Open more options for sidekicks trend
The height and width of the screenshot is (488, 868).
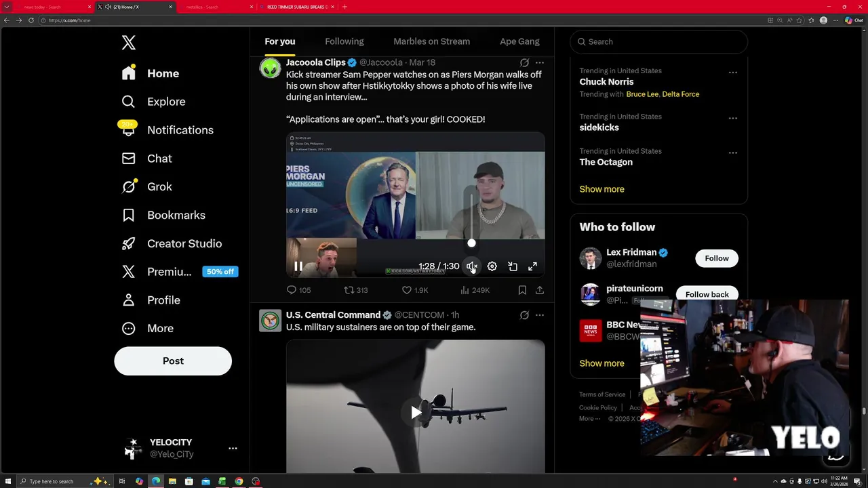(x=733, y=118)
